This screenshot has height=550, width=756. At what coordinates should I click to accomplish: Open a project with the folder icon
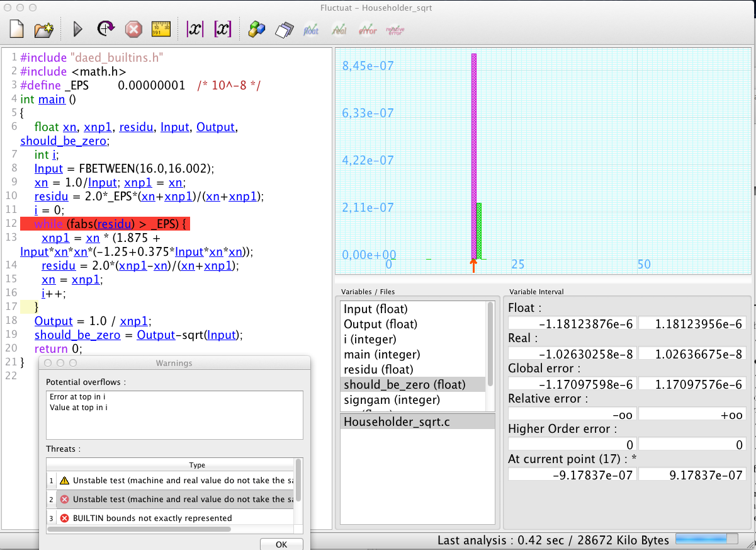pos(43,29)
